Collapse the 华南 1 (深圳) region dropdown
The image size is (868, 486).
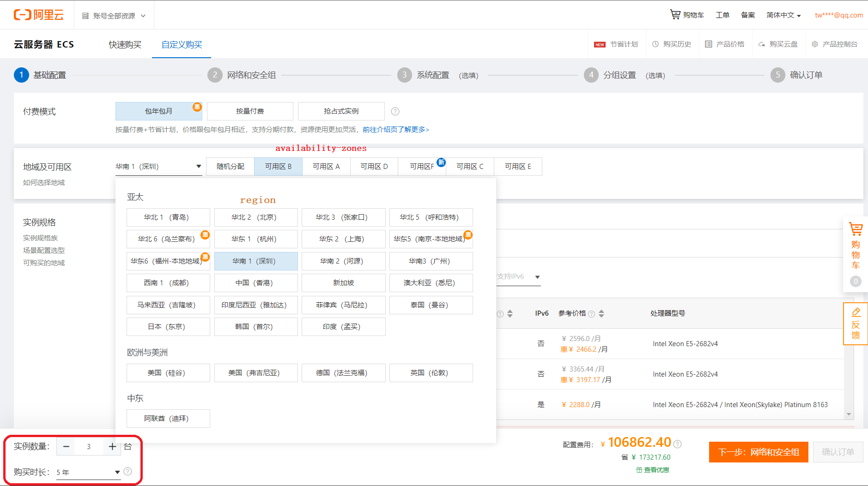tap(158, 167)
